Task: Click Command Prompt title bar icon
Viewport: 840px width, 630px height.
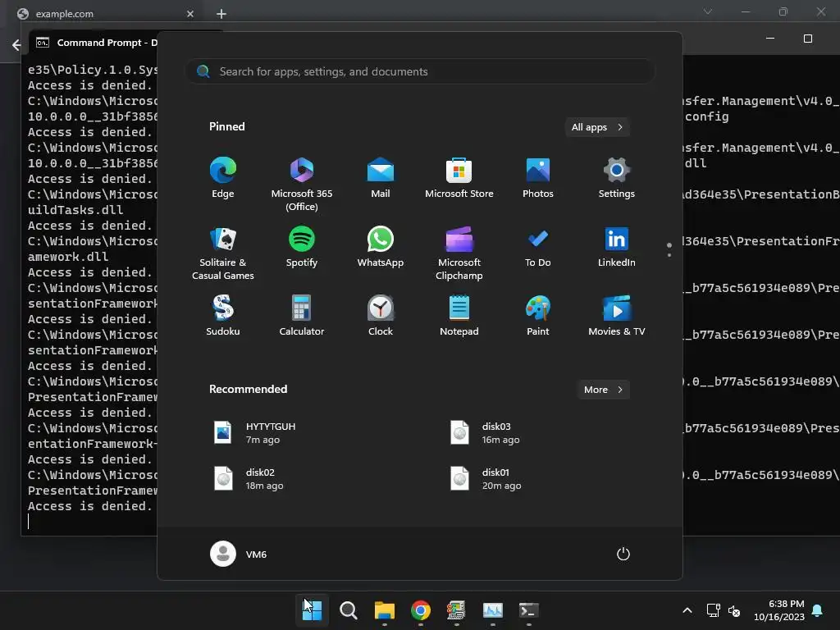Action: 43,43
